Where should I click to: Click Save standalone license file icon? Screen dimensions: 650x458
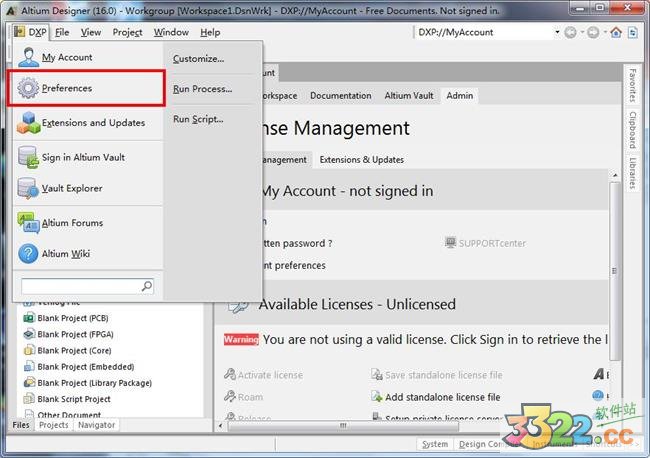tap(376, 374)
